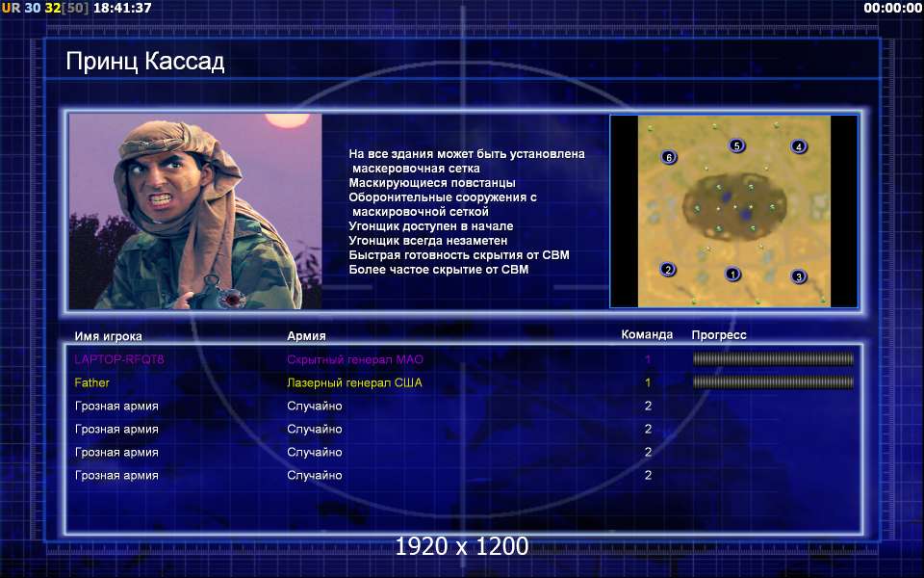This screenshot has width=924, height=578.
Task: Click team number in Father row
Action: tap(648, 382)
